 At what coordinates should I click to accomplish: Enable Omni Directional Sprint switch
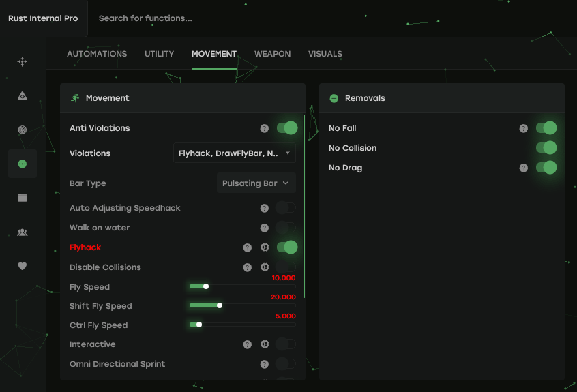(x=286, y=364)
